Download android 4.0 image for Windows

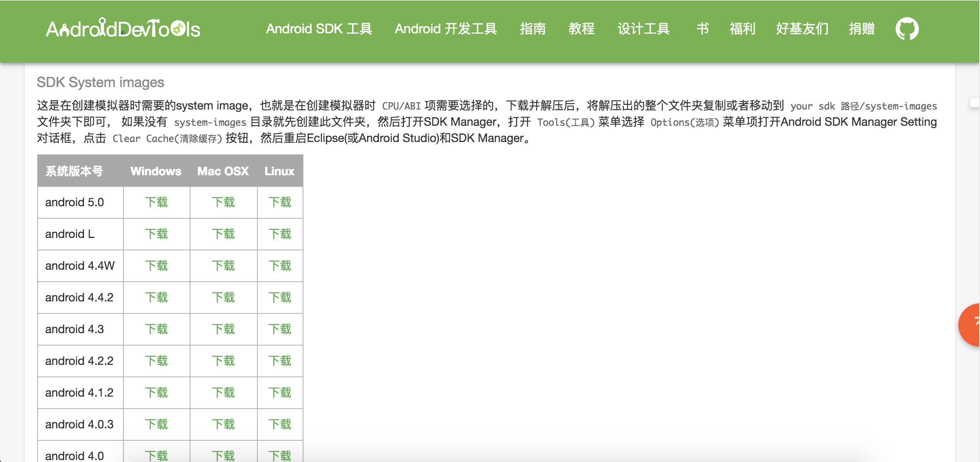point(156,455)
